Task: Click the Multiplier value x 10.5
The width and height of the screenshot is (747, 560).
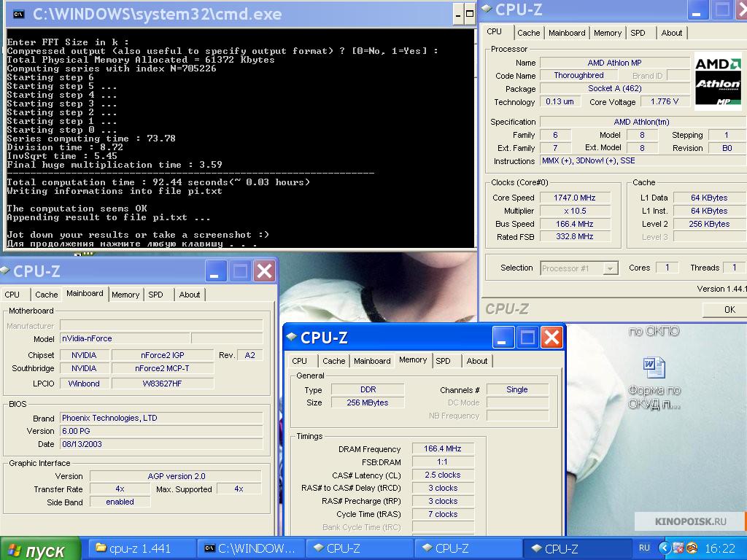Action: 575,211
